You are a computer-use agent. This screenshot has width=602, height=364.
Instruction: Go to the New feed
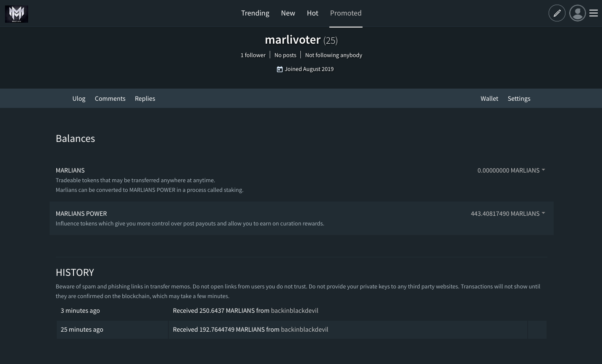[288, 13]
